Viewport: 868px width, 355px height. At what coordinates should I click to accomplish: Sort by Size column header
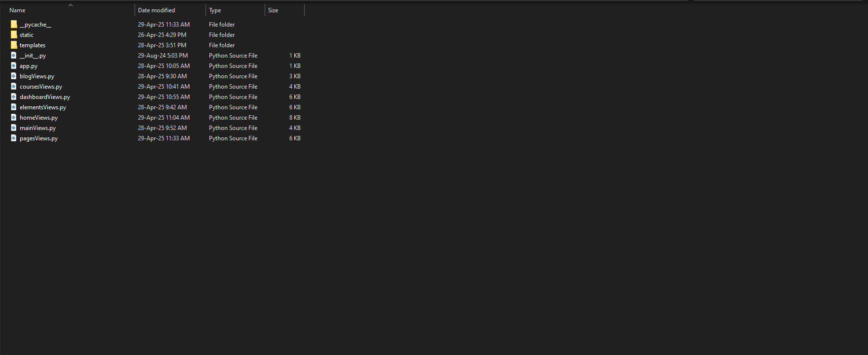click(x=273, y=10)
